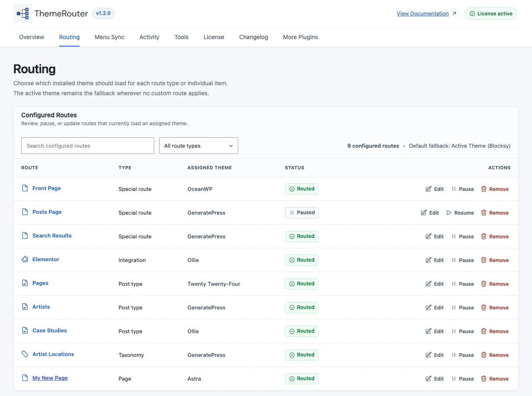The image size is (532, 396).
Task: Click the ThemeRouter logo icon
Action: (22, 14)
